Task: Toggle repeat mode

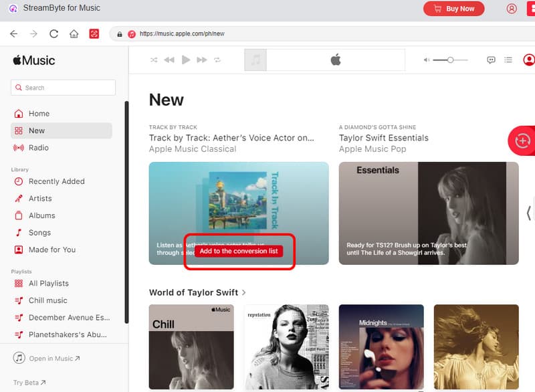Action: pos(217,60)
